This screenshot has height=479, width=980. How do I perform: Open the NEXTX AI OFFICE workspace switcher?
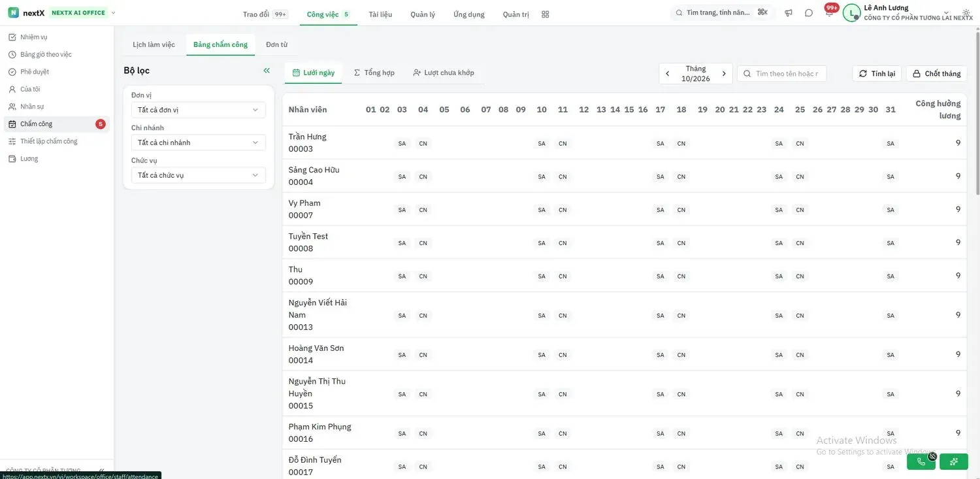[82, 12]
